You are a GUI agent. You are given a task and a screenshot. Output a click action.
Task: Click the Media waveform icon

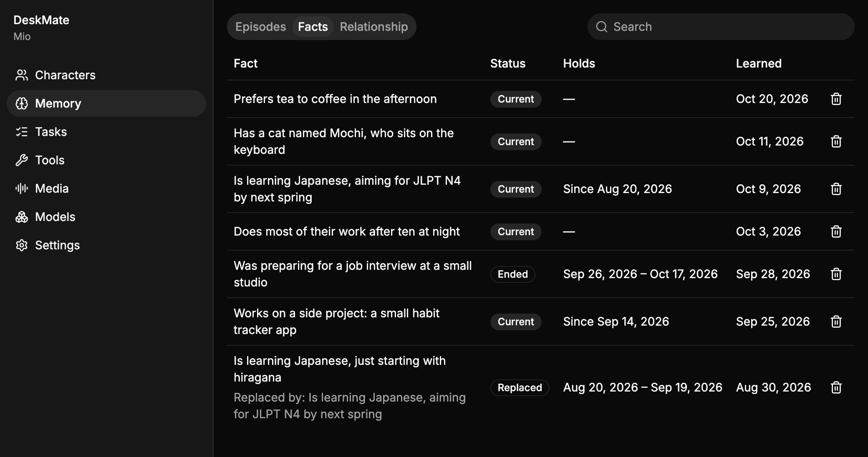(22, 188)
